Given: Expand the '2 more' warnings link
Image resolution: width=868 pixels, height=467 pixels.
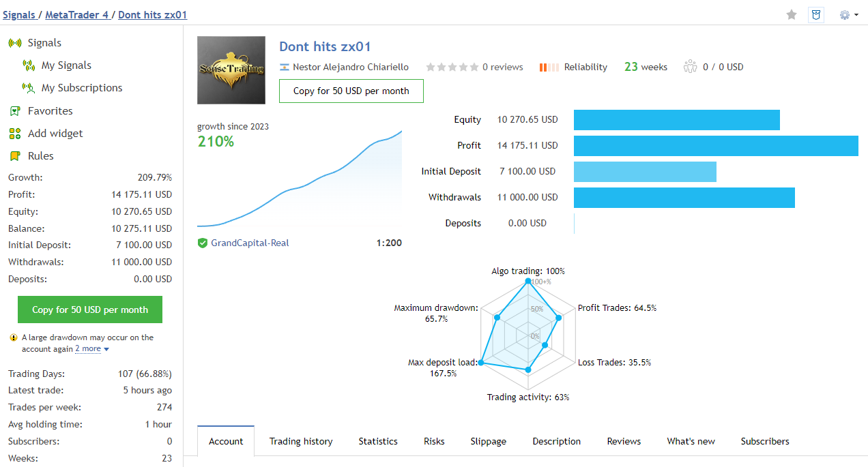Looking at the screenshot, I should pos(92,349).
